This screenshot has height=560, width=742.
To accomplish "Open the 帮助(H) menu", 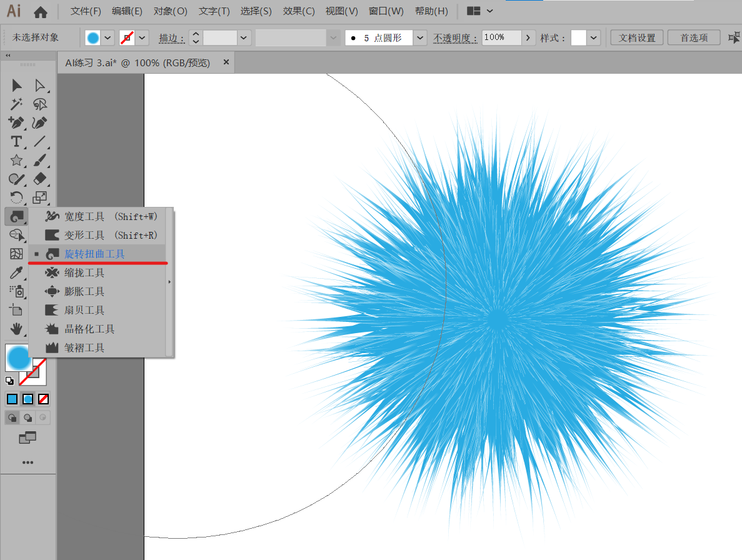I will click(x=431, y=11).
